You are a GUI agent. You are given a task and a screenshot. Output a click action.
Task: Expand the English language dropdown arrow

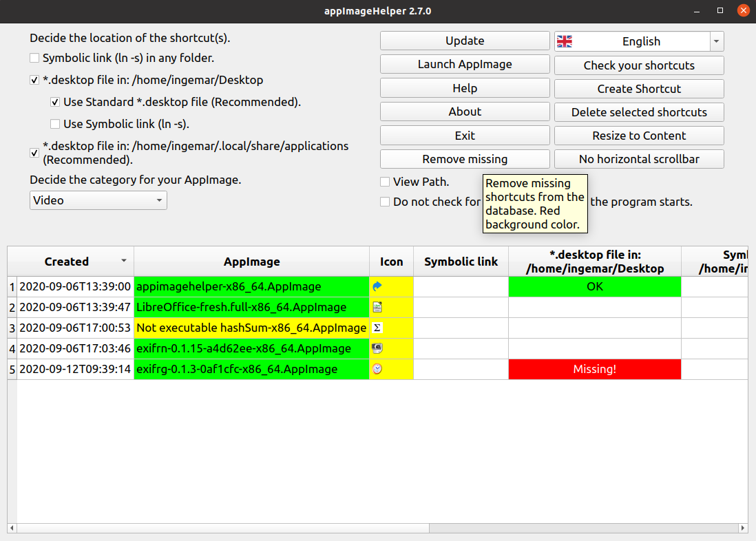click(717, 41)
